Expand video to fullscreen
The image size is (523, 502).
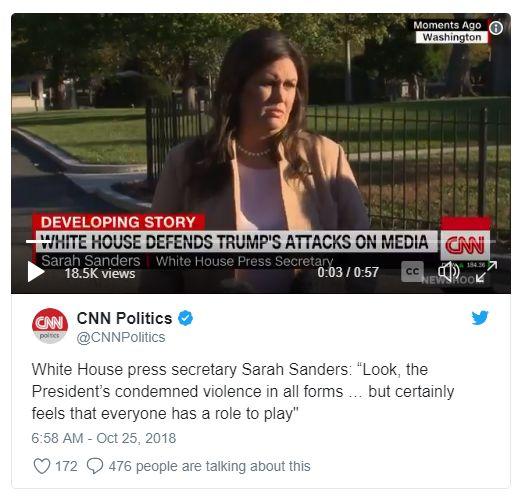click(486, 272)
